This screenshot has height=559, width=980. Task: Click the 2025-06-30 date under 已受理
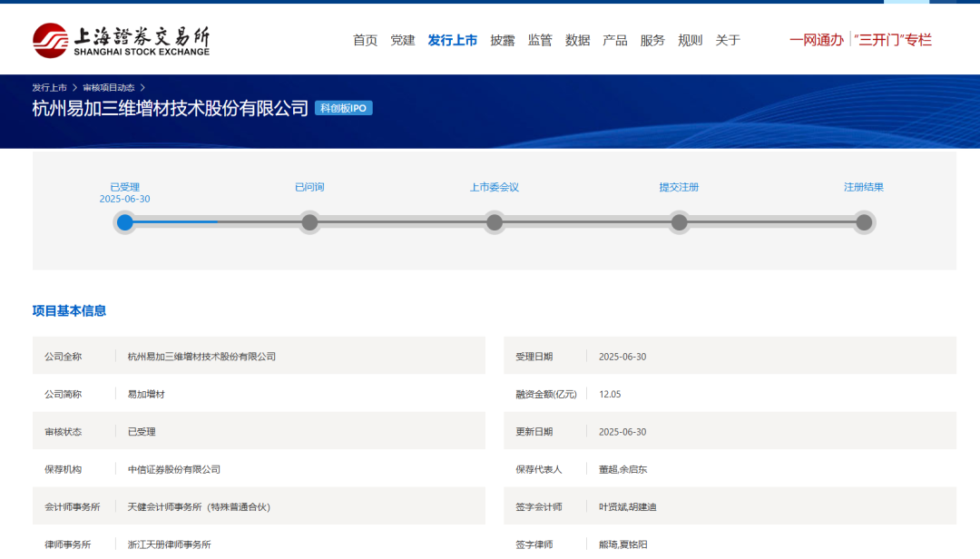click(x=125, y=199)
